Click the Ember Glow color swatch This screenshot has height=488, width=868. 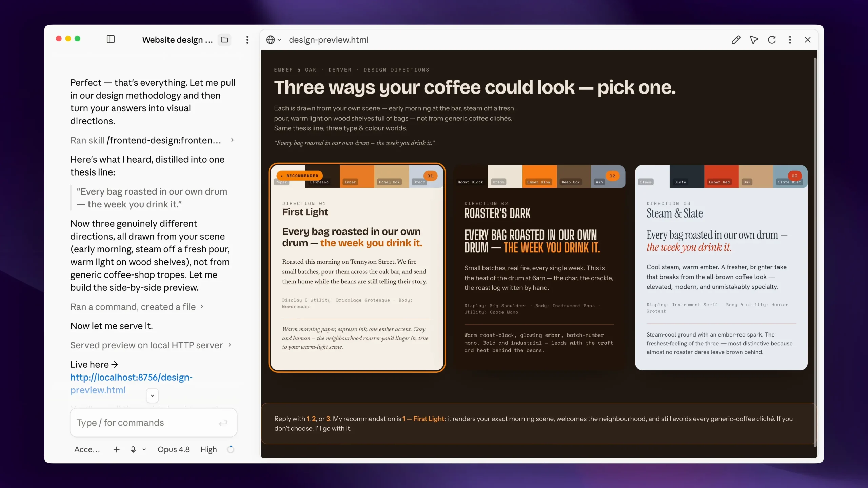click(539, 176)
